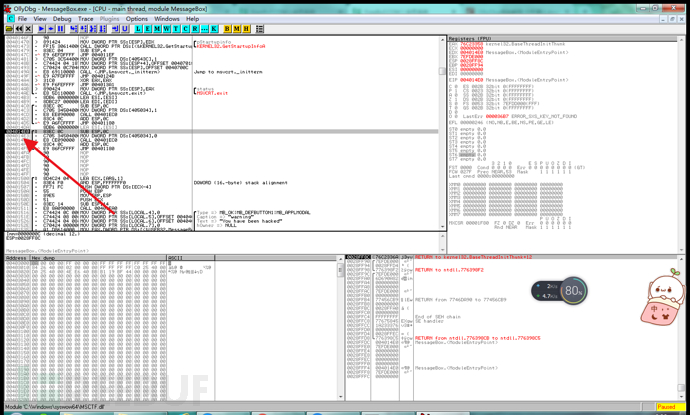The height and width of the screenshot is (415, 690).
Task: Open a file with the yellow folder icon
Action: 9,29
